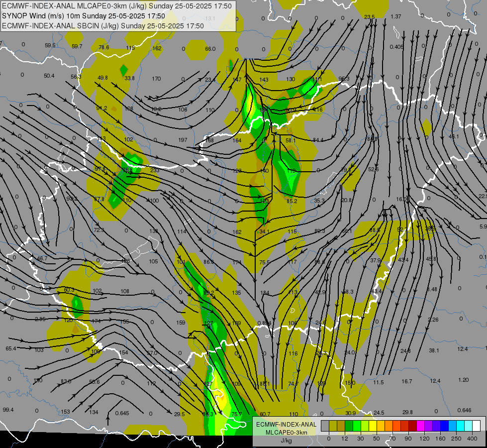Click legend tick label 250
The height and width of the screenshot is (448, 487).
tap(456, 439)
